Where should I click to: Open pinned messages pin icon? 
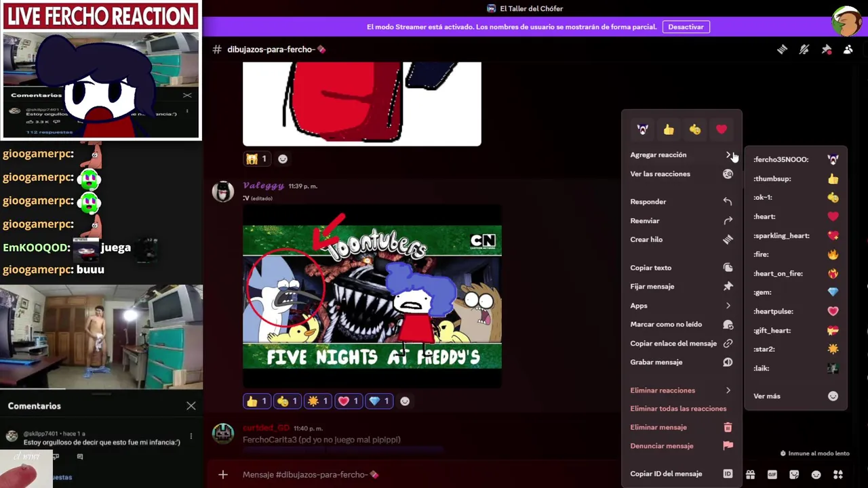826,49
